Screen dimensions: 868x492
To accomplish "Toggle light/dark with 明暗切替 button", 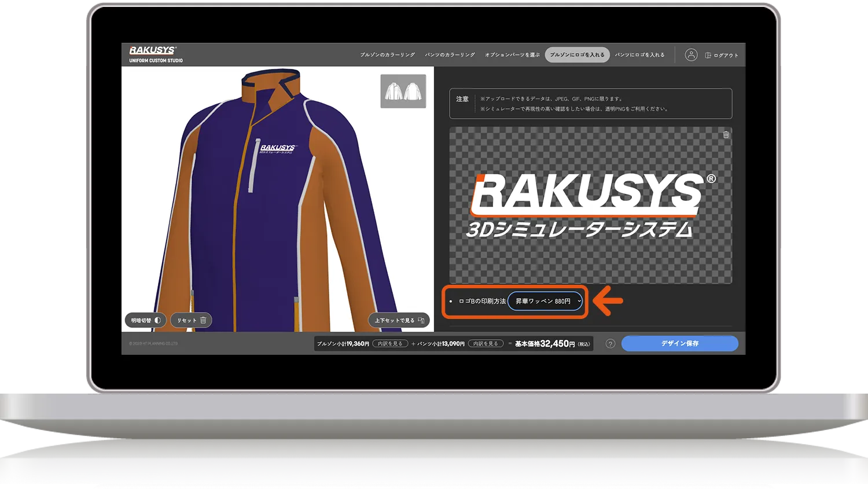I will (145, 320).
